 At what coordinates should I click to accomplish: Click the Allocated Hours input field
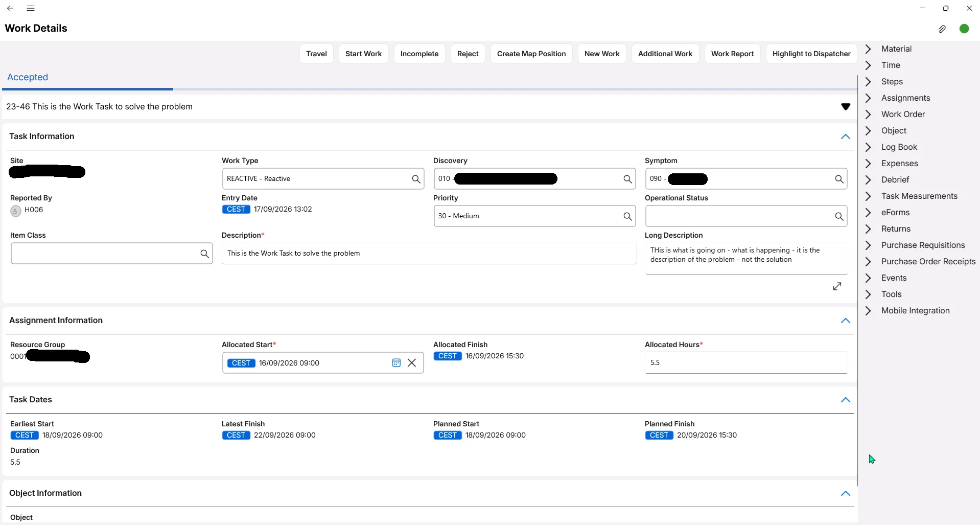(x=746, y=362)
